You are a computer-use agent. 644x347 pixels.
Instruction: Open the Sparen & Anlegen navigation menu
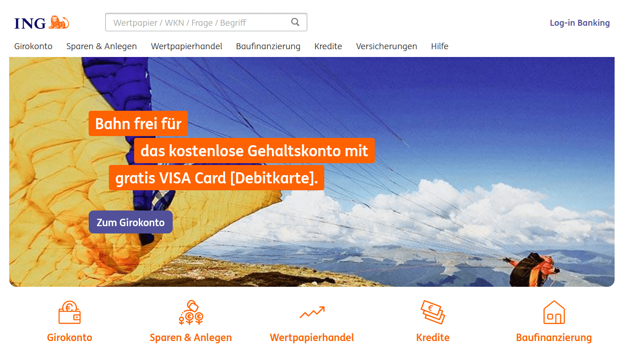[x=102, y=46]
